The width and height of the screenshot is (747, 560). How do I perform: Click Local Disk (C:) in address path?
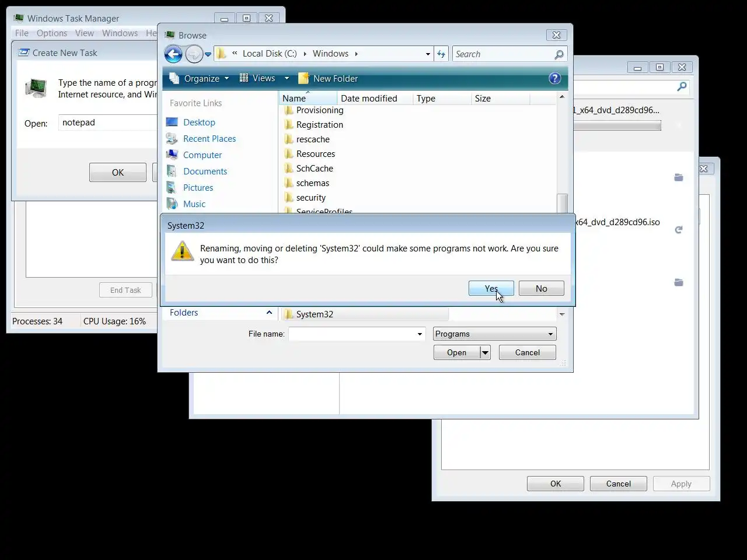(270, 54)
